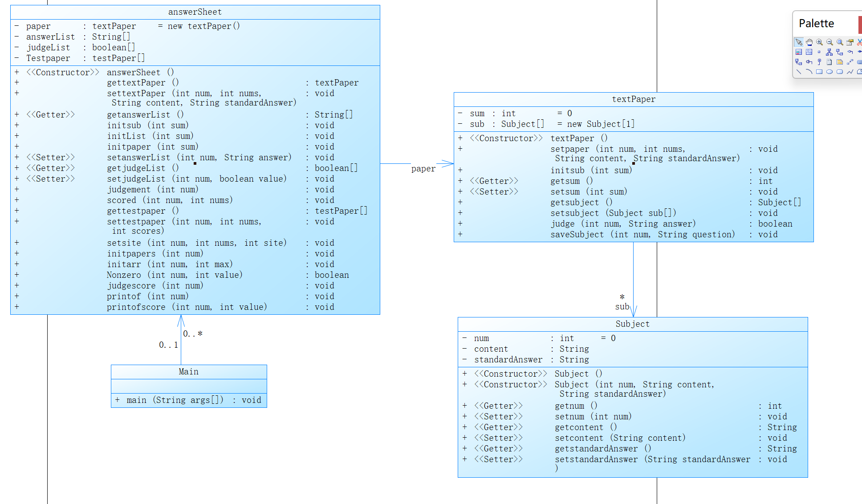
Task: Select the Rounded Rectangle shape tool
Action: (840, 72)
